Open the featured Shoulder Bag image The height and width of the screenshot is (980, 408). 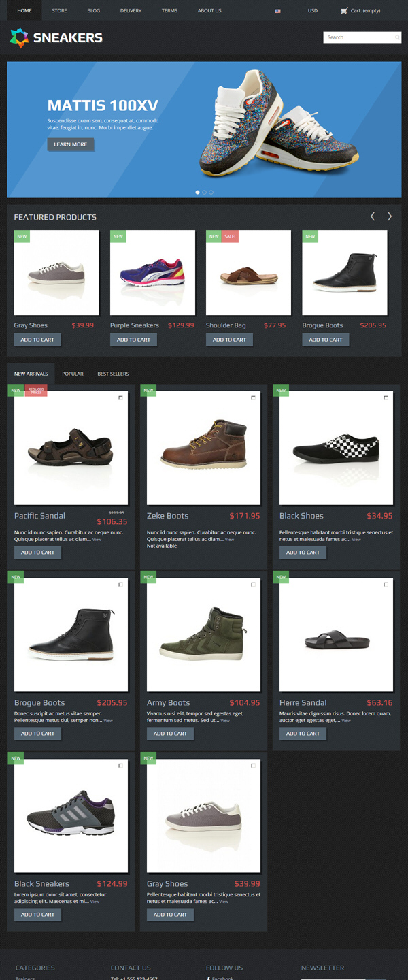249,273
